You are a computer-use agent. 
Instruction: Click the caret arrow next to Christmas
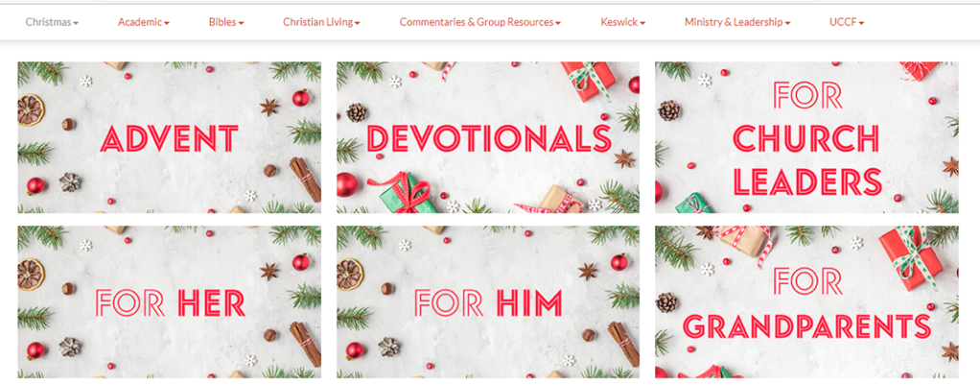(x=76, y=23)
